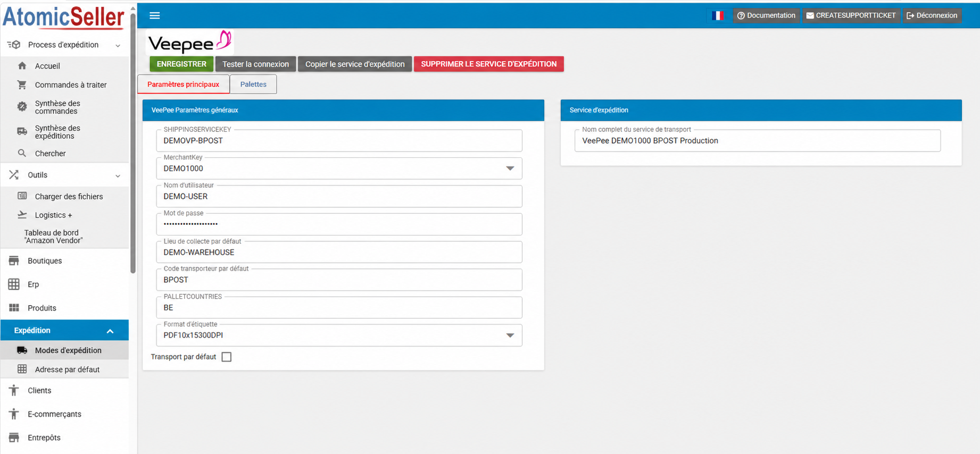Collapse the Expédition section chevron
The image size is (980, 454).
coord(110,331)
